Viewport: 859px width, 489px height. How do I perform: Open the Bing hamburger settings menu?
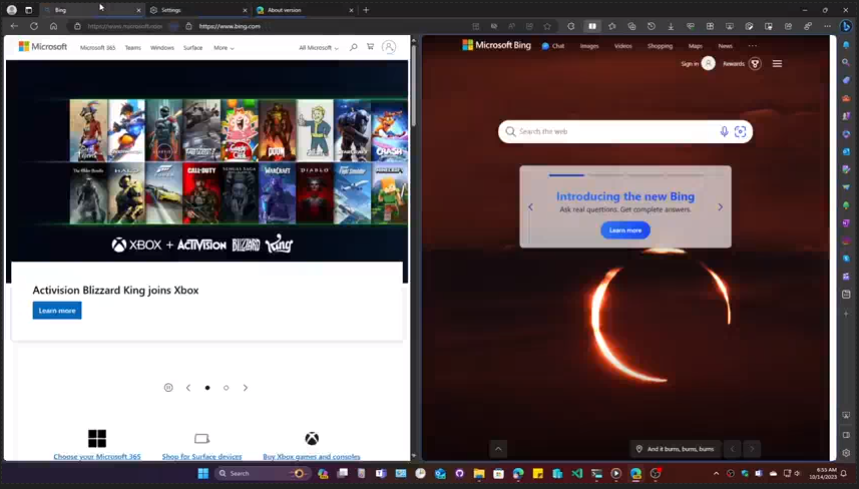(777, 64)
